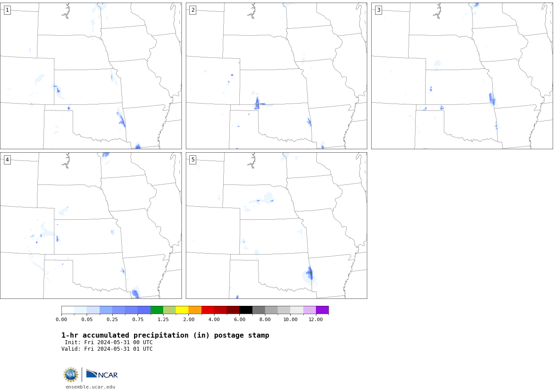This screenshot has height=392, width=557.
Task: Pick the lavender colorbar swatch
Action: tap(309, 310)
